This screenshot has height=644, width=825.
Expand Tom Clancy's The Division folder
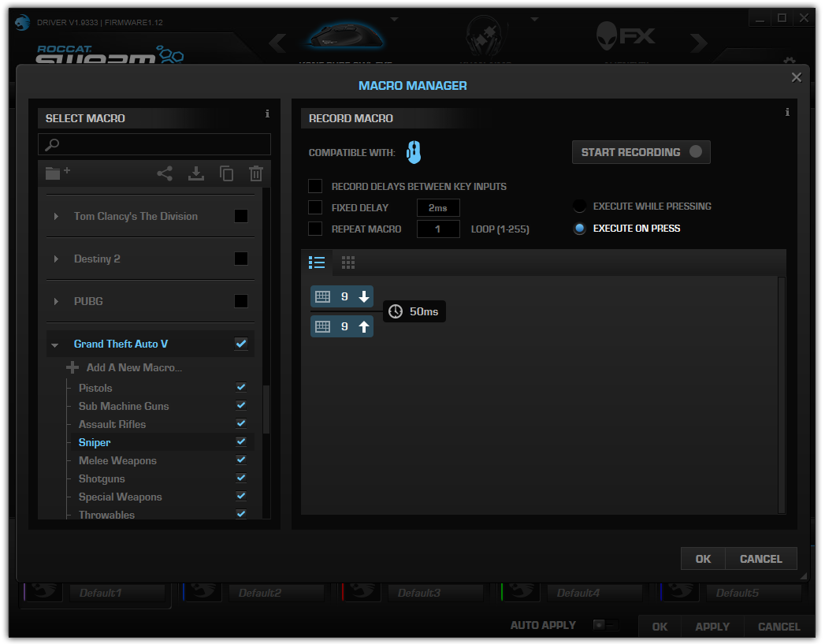(56, 216)
